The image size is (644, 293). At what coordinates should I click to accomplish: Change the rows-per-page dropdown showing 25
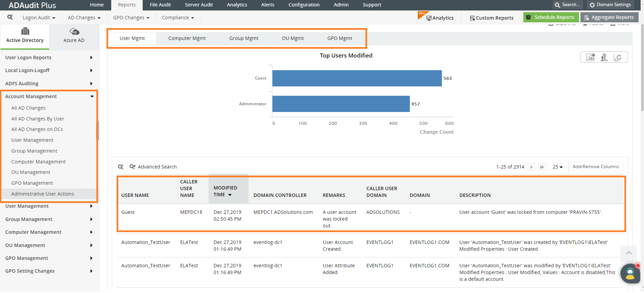[x=558, y=167]
